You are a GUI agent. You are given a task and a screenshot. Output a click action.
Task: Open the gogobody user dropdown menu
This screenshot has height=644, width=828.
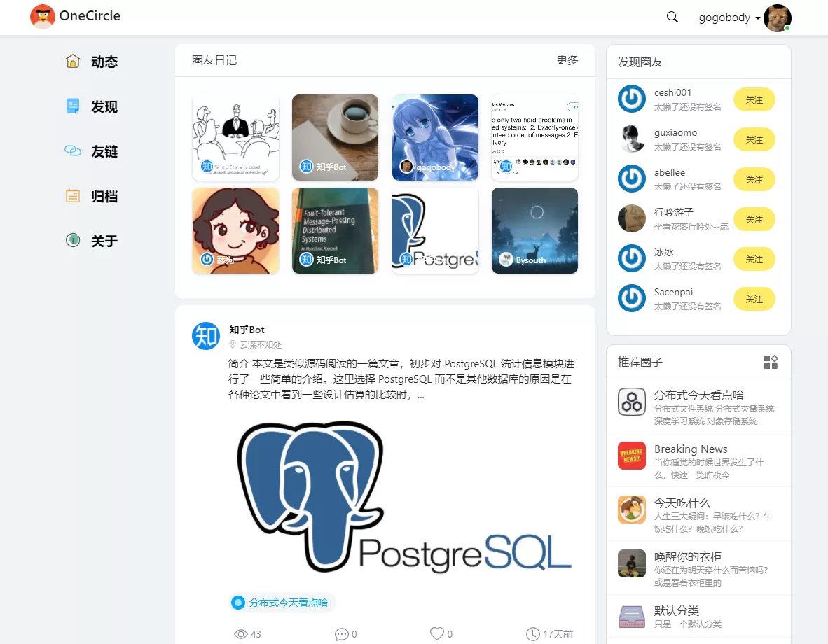click(x=729, y=18)
